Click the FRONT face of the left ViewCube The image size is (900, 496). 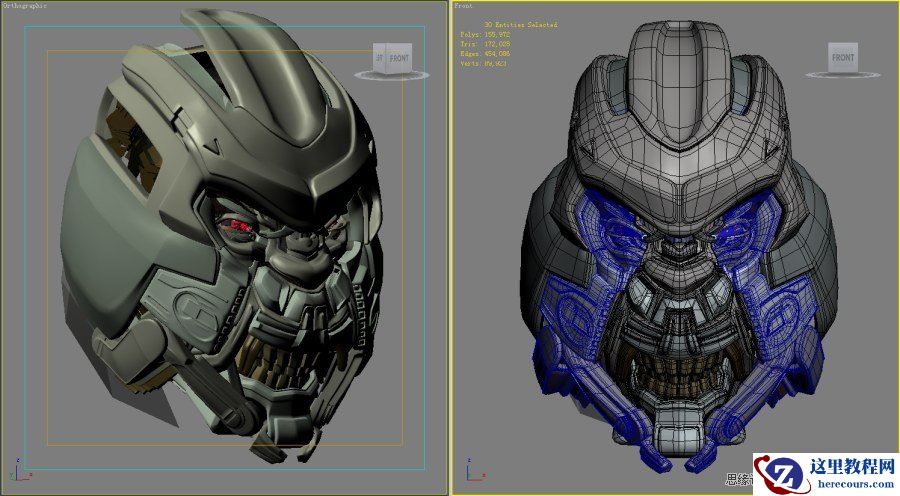[x=399, y=58]
